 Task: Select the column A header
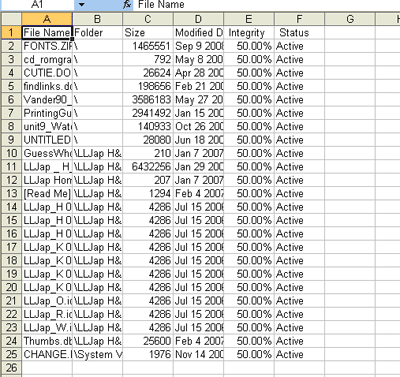[x=47, y=19]
